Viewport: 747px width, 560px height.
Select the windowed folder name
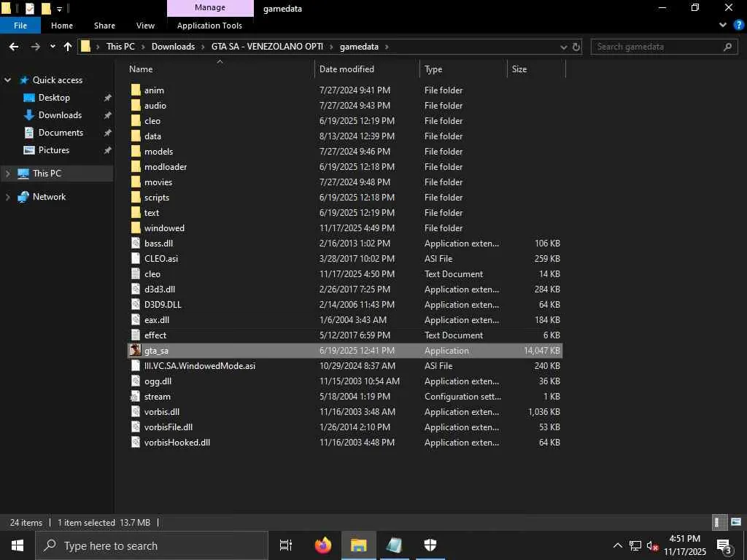(x=164, y=228)
